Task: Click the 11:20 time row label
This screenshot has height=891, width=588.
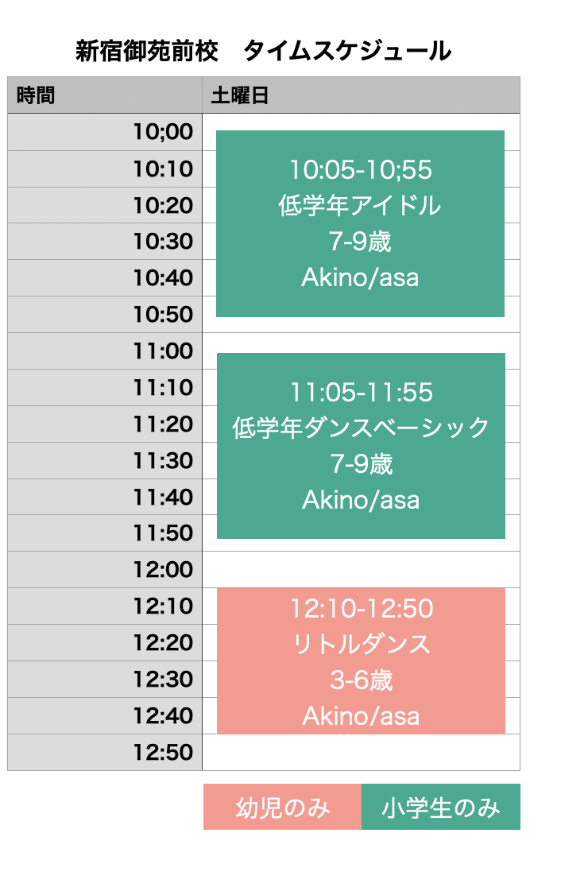Action: 105,424
